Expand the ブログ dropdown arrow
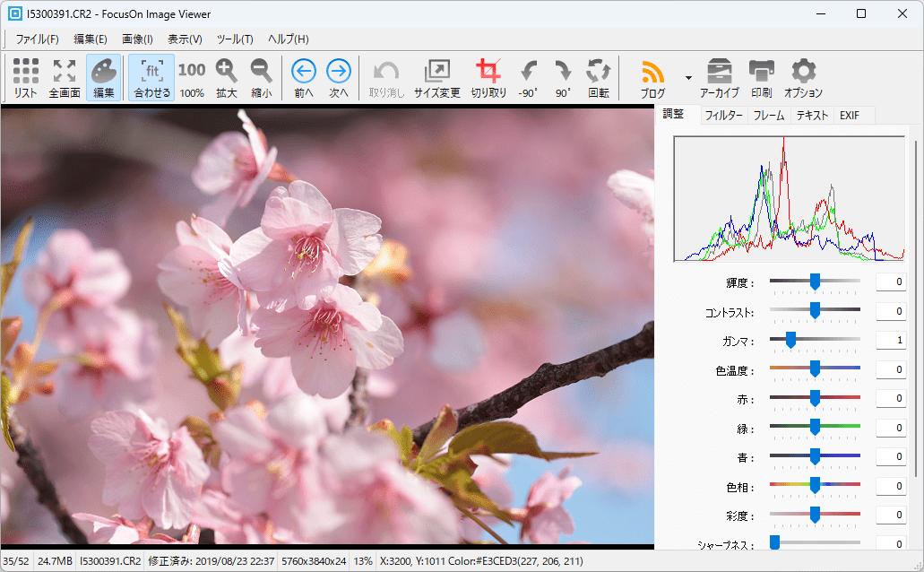This screenshot has width=924, height=572. coord(688,78)
